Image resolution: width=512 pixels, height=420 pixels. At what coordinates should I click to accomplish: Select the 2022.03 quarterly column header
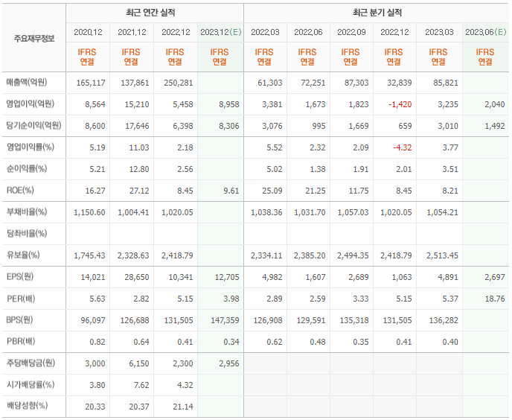pos(265,32)
